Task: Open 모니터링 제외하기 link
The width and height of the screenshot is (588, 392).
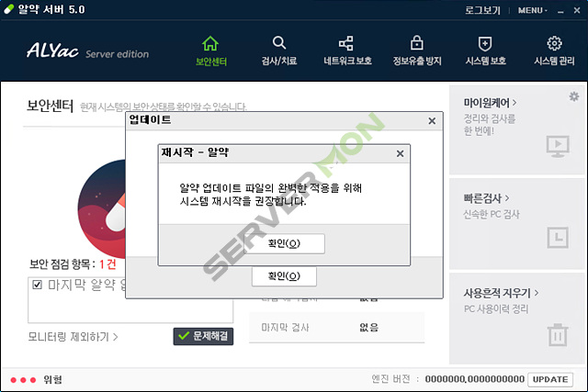Action: coord(73,337)
